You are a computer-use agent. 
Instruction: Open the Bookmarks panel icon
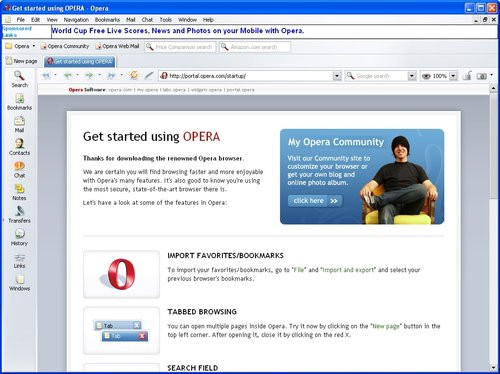tap(19, 102)
